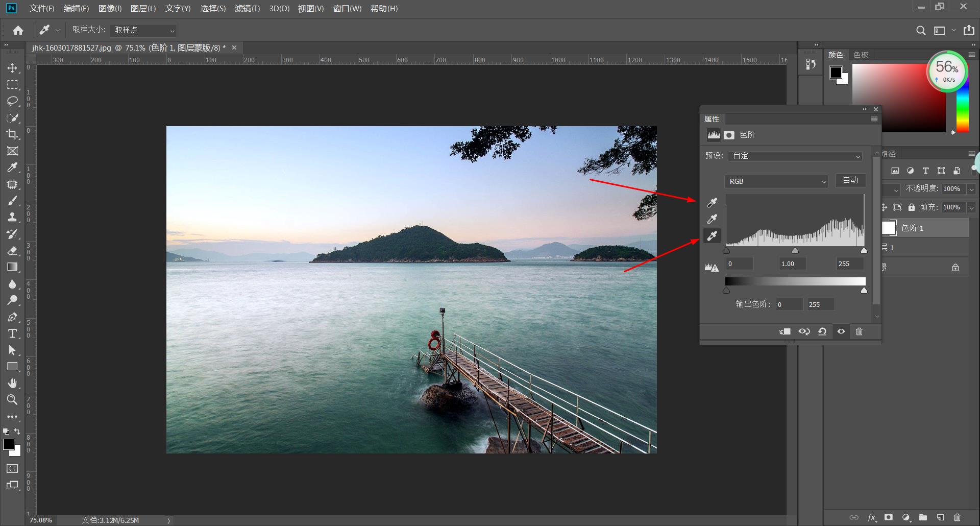Switch to layer mask properties icon
Screen dimensions: 980x526
pyautogui.click(x=729, y=135)
